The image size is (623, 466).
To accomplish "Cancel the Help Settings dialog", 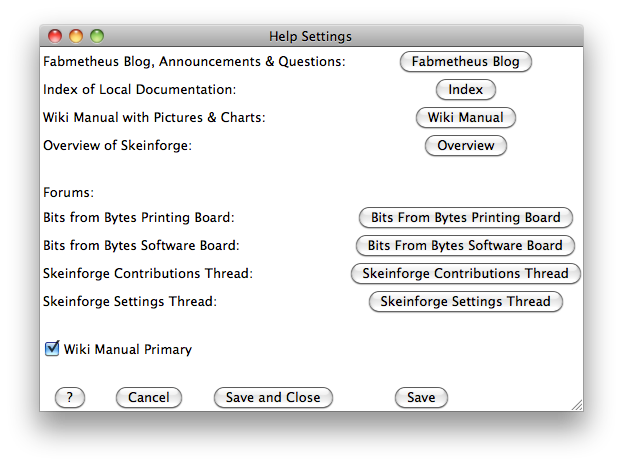I will pos(149,397).
